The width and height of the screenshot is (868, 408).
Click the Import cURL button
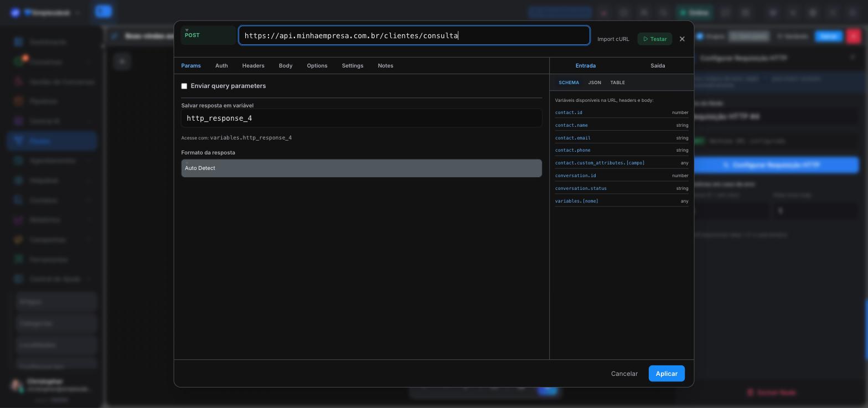point(613,39)
